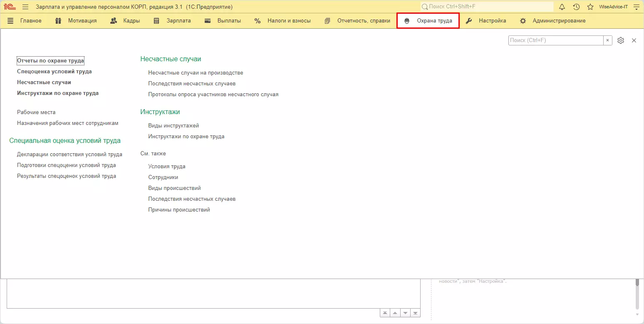The image size is (644, 324).
Task: Click the move-down arrow button at the bottom
Action: 406,313
